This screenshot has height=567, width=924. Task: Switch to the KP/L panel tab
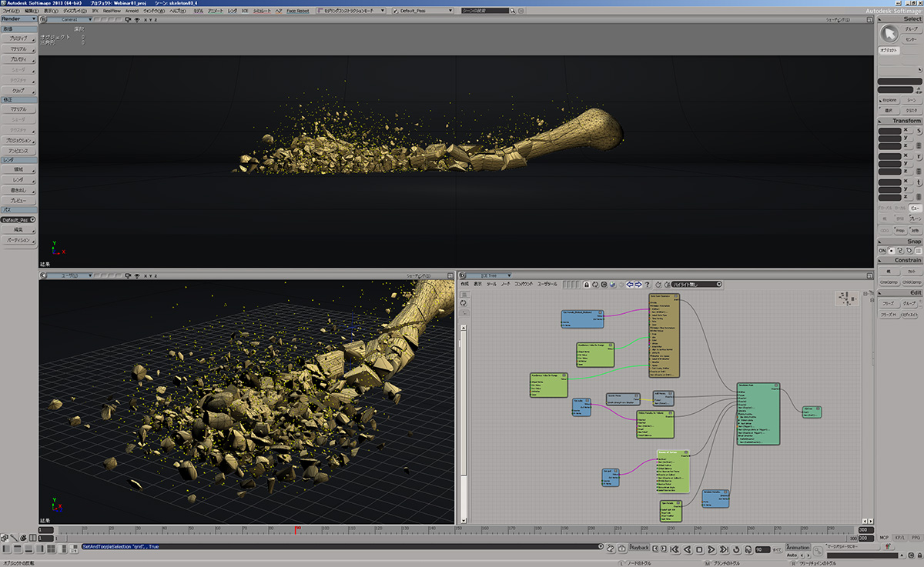[x=900, y=537]
